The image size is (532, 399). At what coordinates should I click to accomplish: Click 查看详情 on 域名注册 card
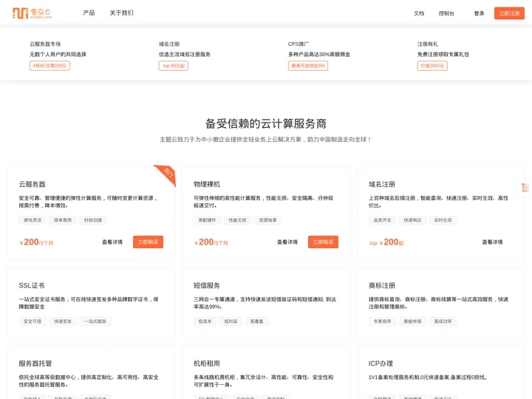[492, 242]
